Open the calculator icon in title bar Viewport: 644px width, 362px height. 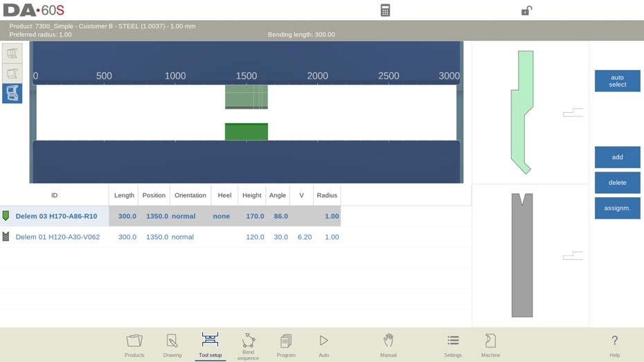click(x=385, y=10)
